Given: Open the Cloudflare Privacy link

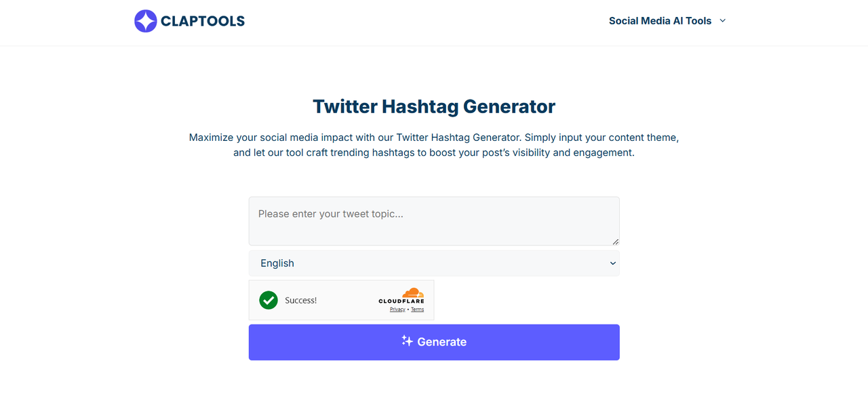Looking at the screenshot, I should click(x=397, y=310).
